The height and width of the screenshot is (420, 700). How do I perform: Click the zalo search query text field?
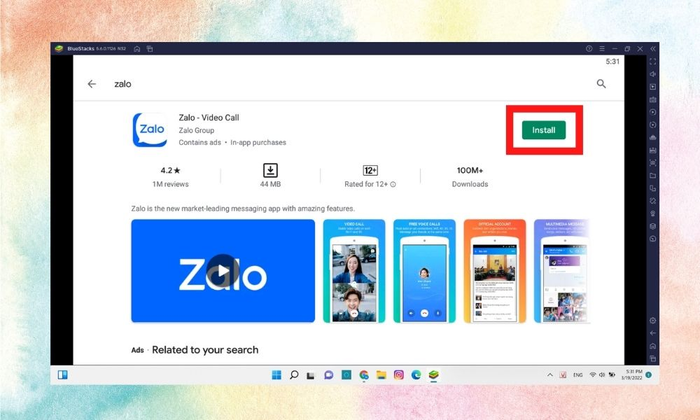(x=123, y=83)
